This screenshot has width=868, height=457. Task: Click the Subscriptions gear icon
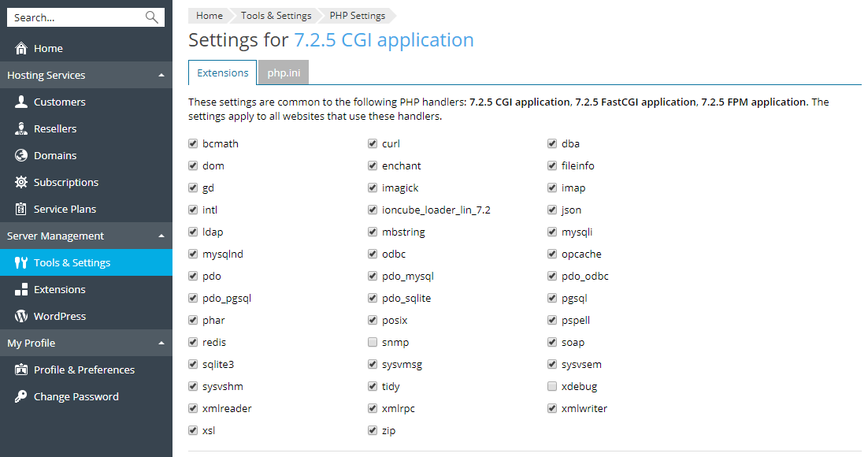tap(21, 183)
